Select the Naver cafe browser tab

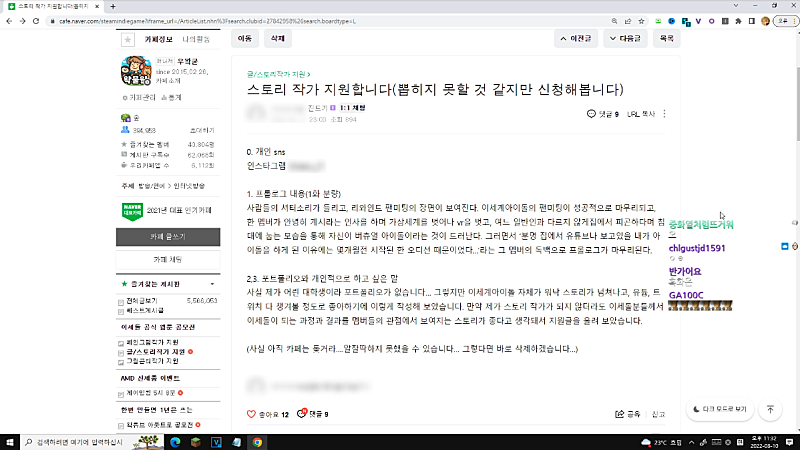coord(53,6)
